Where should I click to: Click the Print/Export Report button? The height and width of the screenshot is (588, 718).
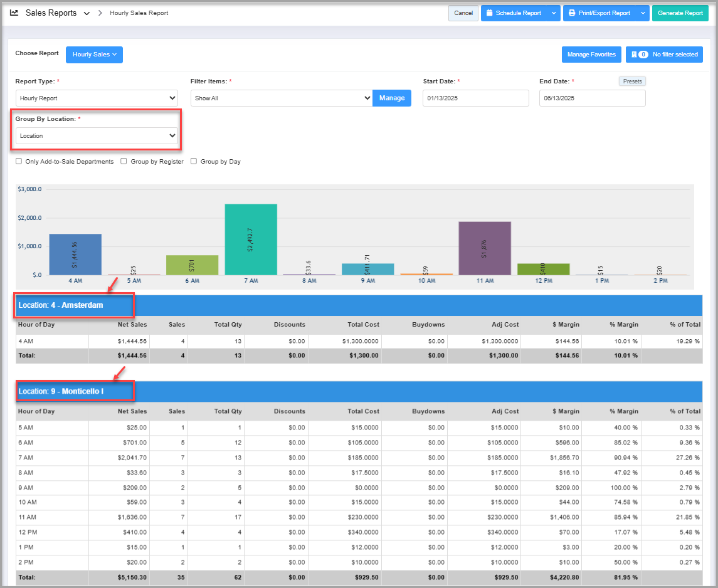[600, 13]
